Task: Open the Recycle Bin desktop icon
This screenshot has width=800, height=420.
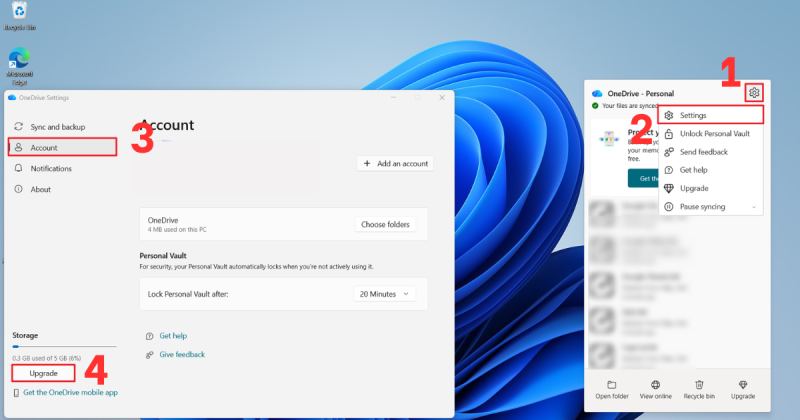Action: (19, 15)
